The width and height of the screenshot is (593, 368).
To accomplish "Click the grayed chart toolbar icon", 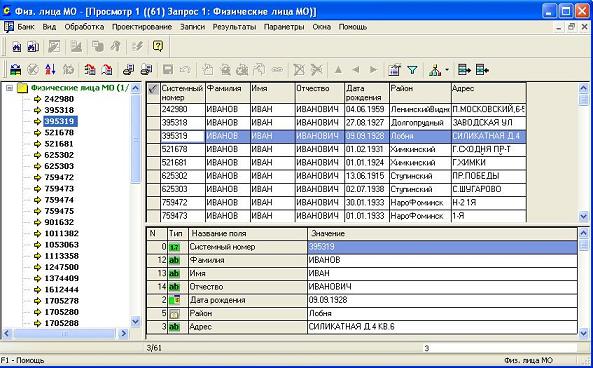I will click(76, 47).
